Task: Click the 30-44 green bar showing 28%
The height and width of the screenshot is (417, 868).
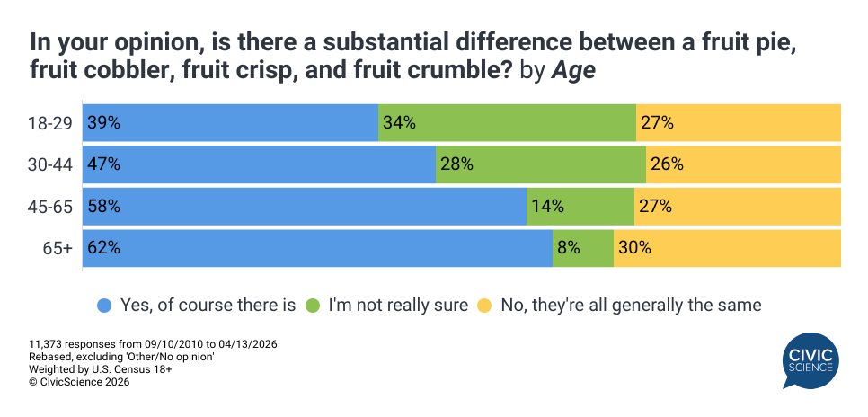Action: 541,164
